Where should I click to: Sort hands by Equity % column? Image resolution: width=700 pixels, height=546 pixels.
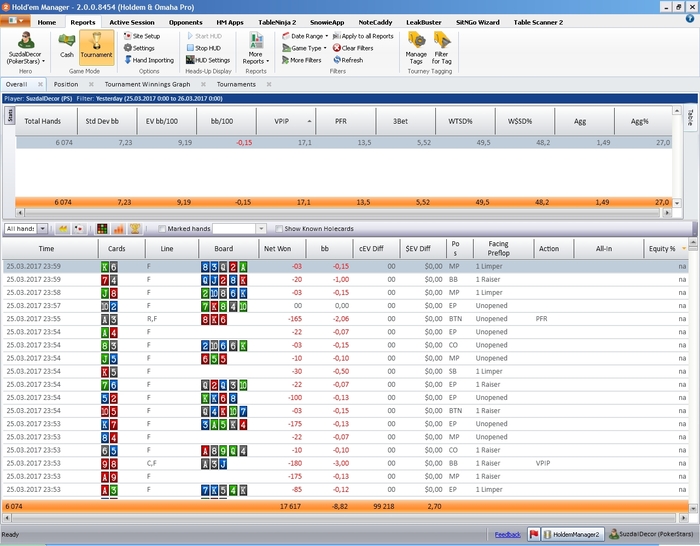coord(666,249)
